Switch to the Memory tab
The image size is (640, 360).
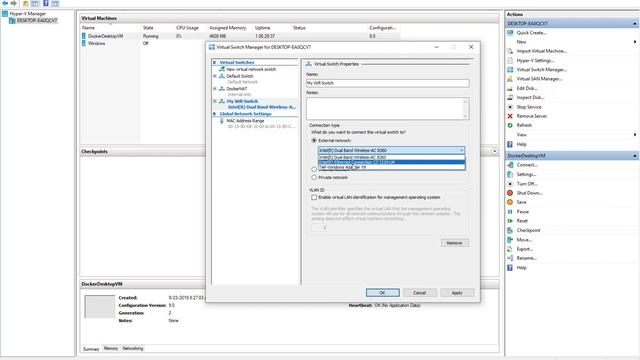click(111, 349)
